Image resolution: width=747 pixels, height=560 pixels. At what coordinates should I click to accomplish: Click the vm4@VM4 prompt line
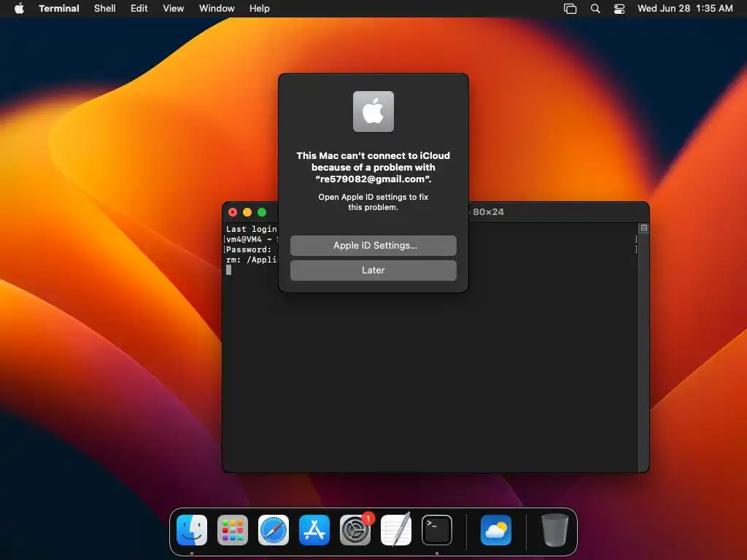pyautogui.click(x=251, y=239)
